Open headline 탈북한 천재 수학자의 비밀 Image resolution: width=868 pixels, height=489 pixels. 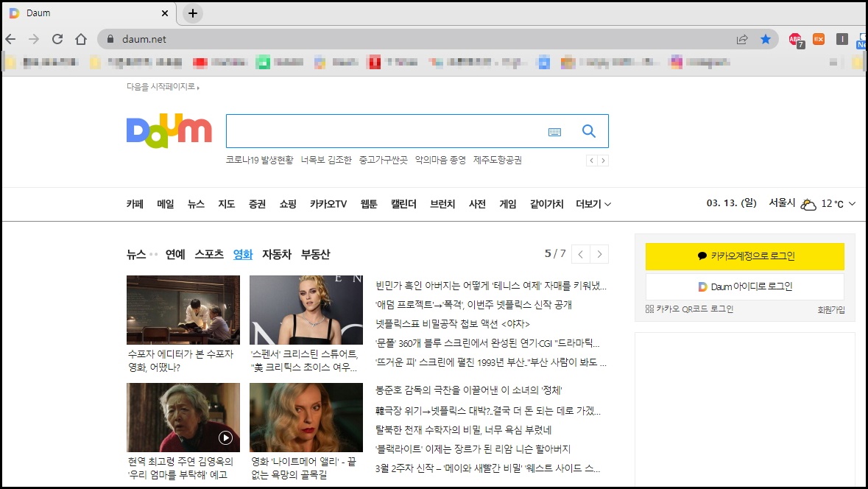463,430
